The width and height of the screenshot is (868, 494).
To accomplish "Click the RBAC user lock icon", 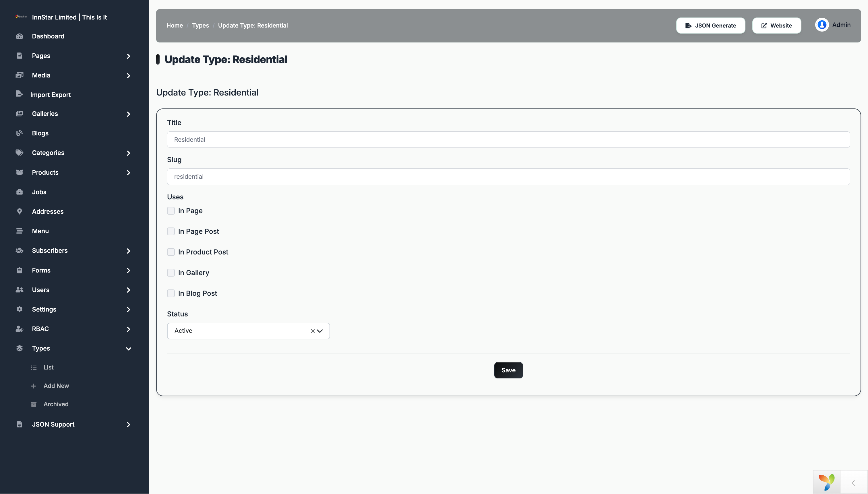I will pos(19,329).
